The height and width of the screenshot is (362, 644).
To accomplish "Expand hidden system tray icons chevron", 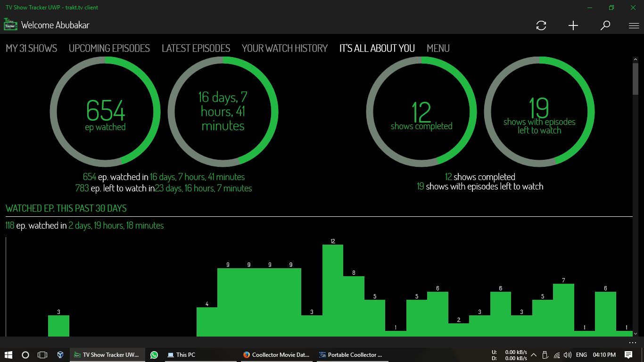I will pos(534,355).
